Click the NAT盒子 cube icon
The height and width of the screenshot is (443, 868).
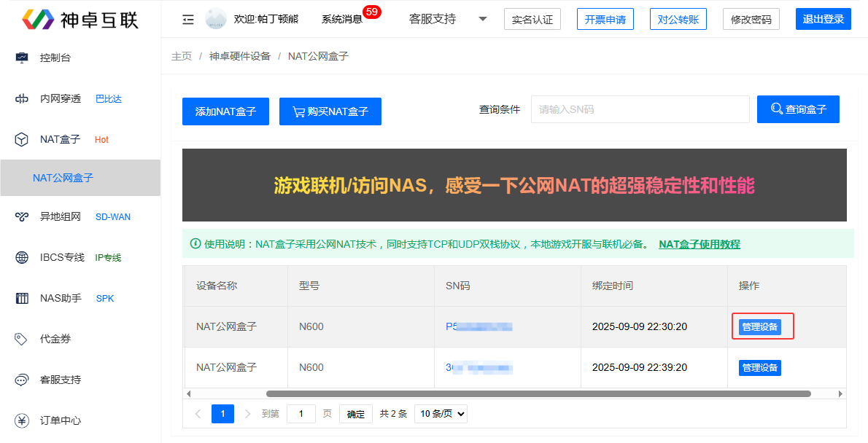[22, 139]
